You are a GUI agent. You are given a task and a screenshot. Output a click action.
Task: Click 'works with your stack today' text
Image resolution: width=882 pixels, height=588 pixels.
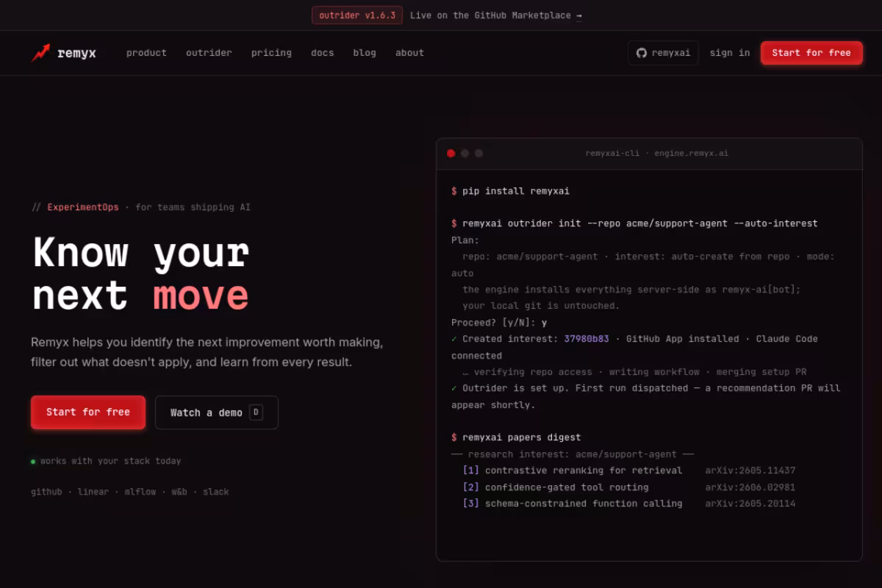coord(111,461)
